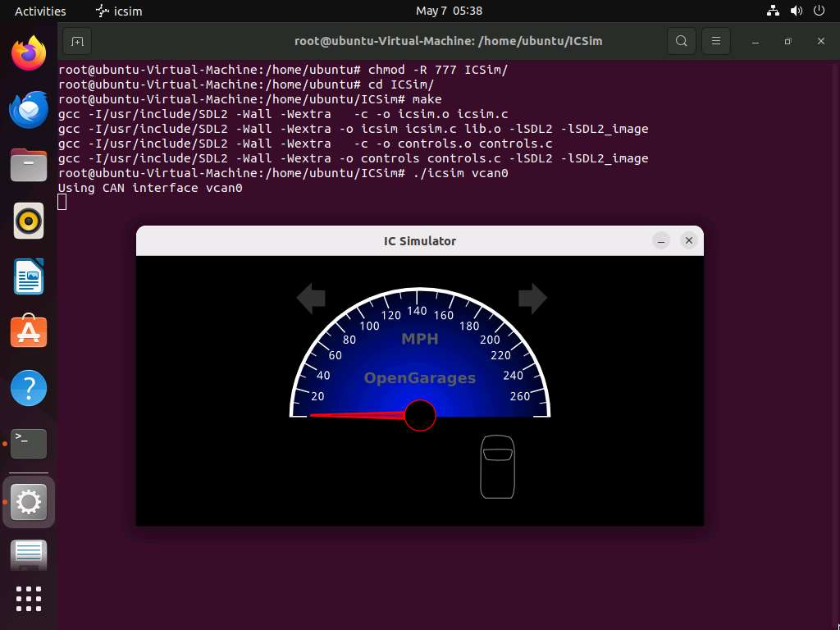This screenshot has height=630, width=840.
Task: Click Activities in the top bar
Action: [x=40, y=11]
